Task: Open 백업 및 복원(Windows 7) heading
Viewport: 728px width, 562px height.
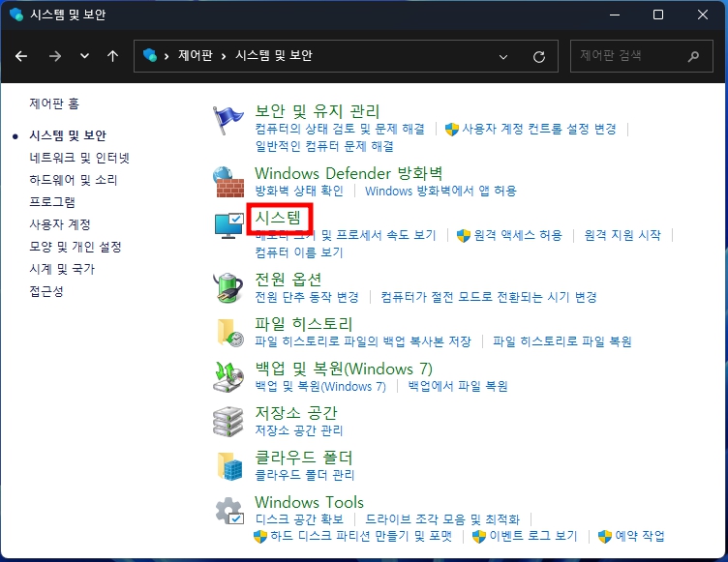Action: (344, 369)
